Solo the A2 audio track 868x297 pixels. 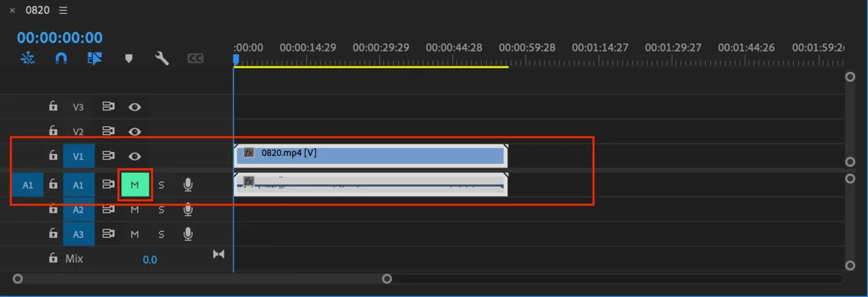pyautogui.click(x=161, y=210)
